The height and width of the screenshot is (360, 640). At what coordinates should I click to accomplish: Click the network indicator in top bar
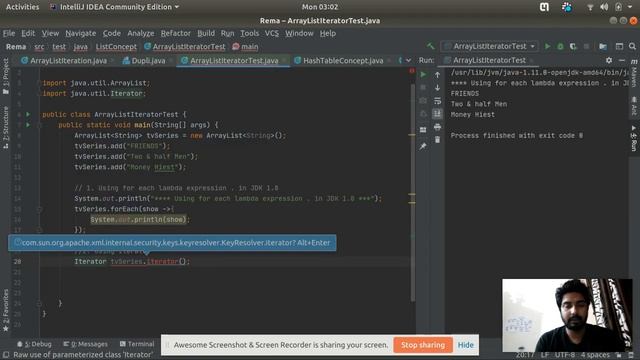[x=590, y=7]
